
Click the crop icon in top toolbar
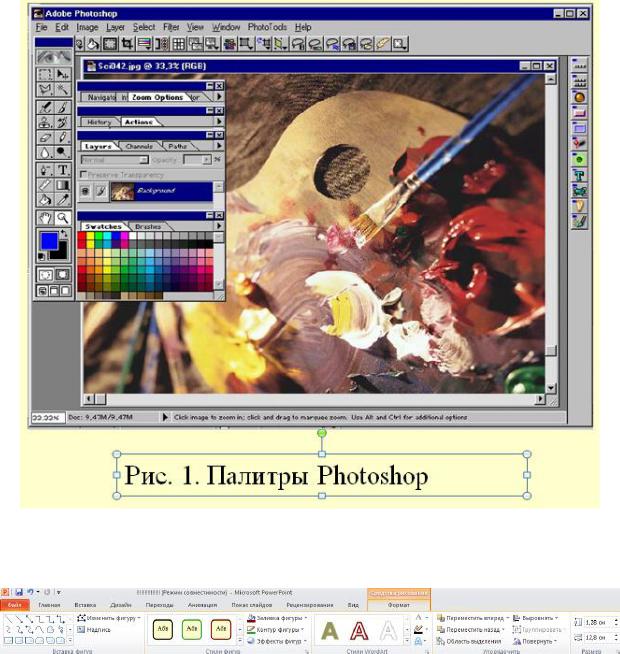(127, 44)
